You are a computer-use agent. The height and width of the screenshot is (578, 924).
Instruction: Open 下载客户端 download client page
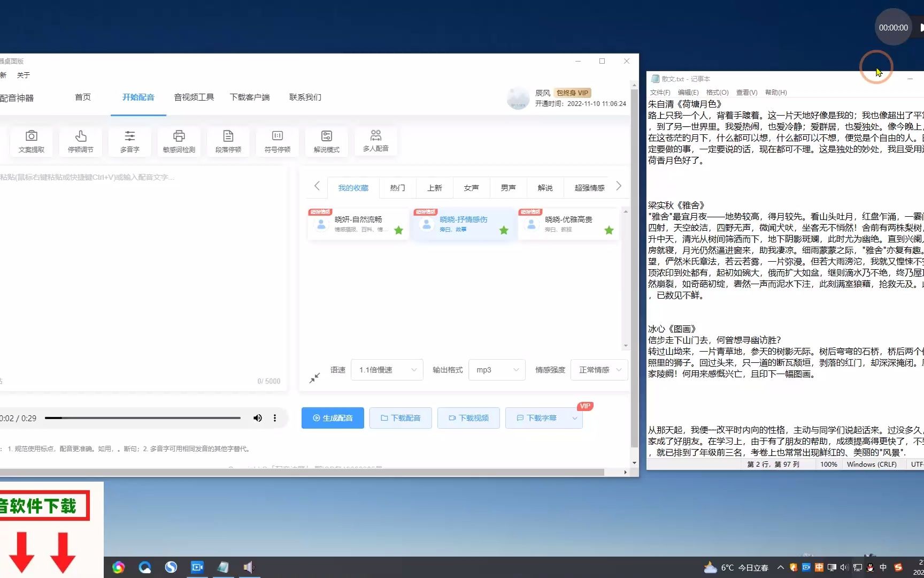(250, 97)
